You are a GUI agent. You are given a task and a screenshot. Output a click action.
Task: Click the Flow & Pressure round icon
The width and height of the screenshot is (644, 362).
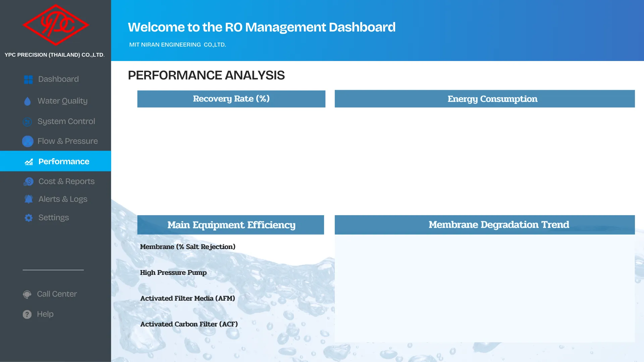28,141
